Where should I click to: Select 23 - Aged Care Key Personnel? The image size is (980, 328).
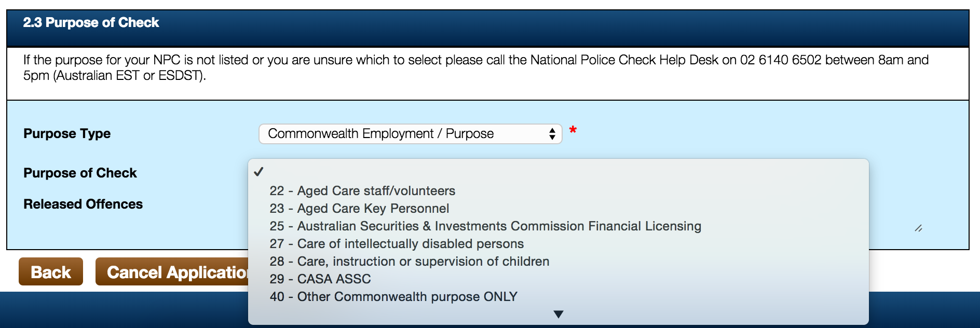359,209
